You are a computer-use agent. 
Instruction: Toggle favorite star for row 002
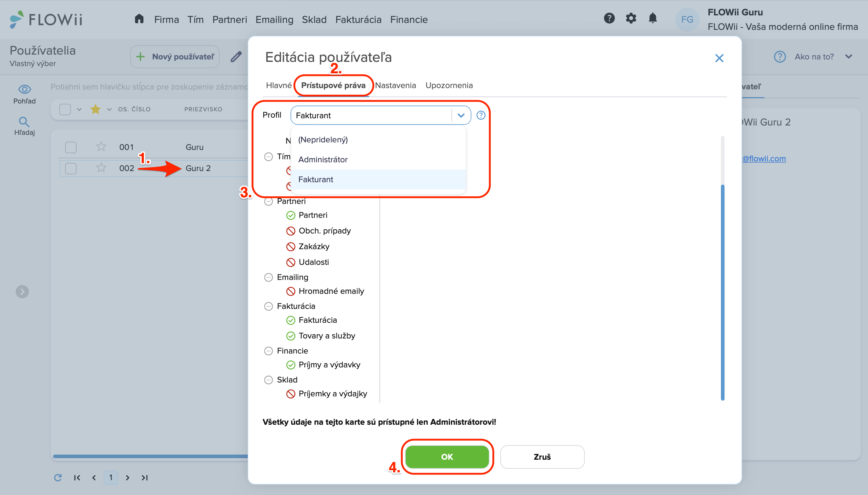tap(101, 168)
